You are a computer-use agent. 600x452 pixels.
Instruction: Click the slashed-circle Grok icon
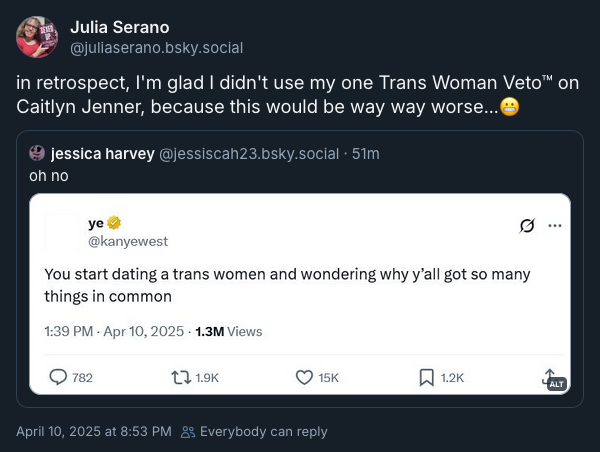tap(527, 225)
